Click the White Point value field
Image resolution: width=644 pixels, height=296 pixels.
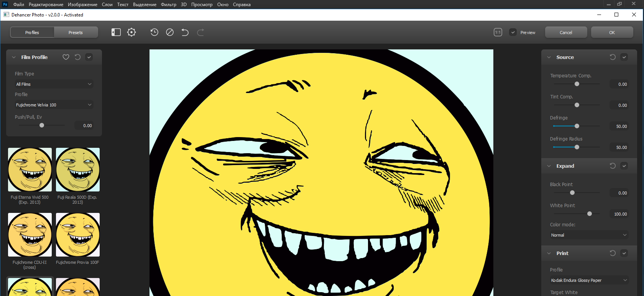619,214
